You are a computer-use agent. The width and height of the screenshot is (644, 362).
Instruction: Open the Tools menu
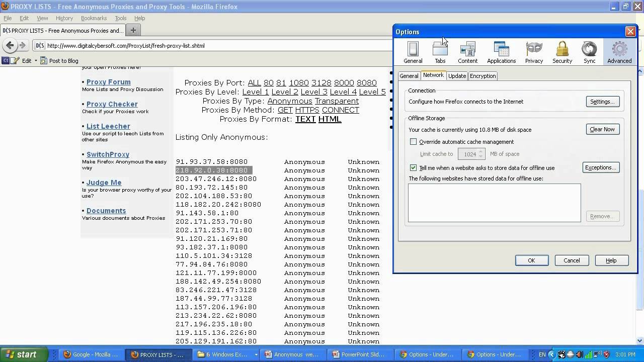coord(120,18)
